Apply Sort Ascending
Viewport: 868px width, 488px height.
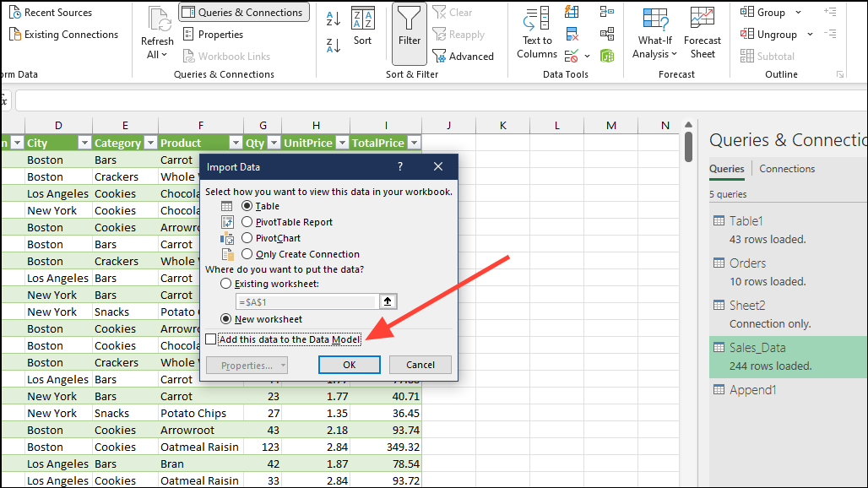point(333,18)
